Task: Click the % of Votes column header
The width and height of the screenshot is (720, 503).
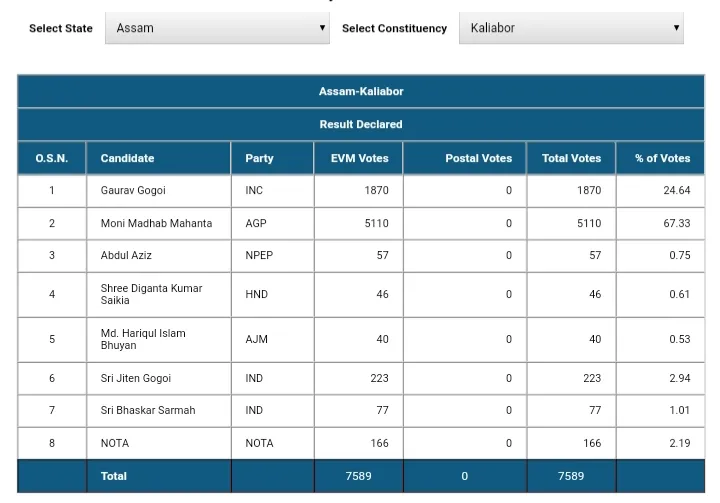Action: point(662,158)
